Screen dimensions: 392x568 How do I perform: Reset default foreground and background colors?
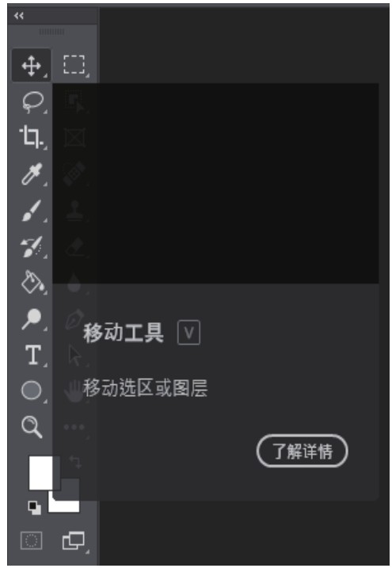pyautogui.click(x=35, y=508)
